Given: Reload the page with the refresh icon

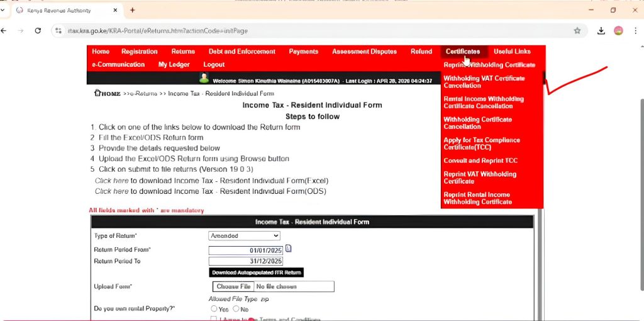Looking at the screenshot, I should tap(38, 30).
